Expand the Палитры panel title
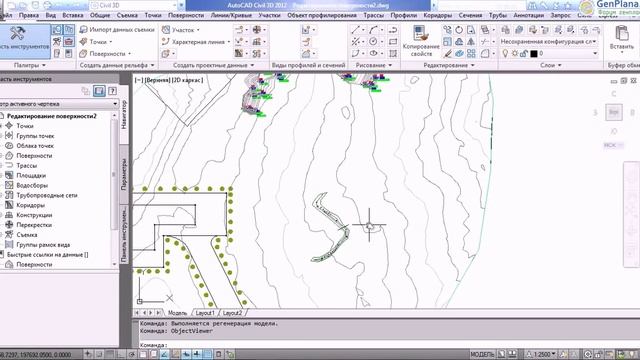Screen dimensions: 640x360 click(x=29, y=65)
